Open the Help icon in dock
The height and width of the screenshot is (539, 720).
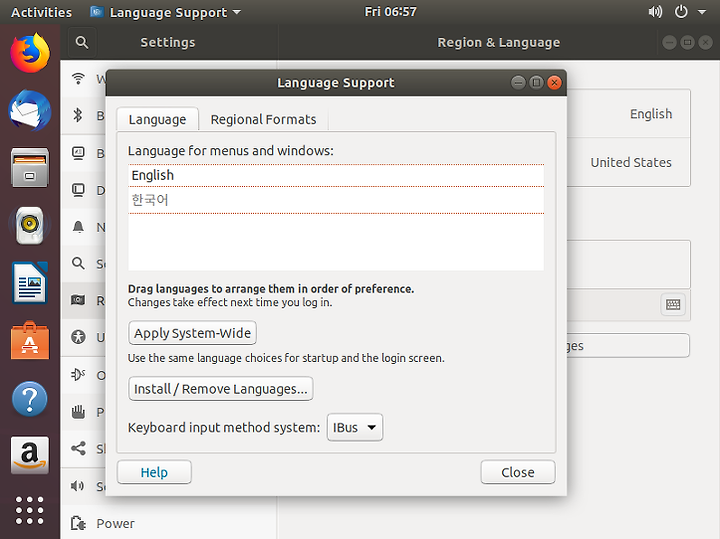coord(30,399)
